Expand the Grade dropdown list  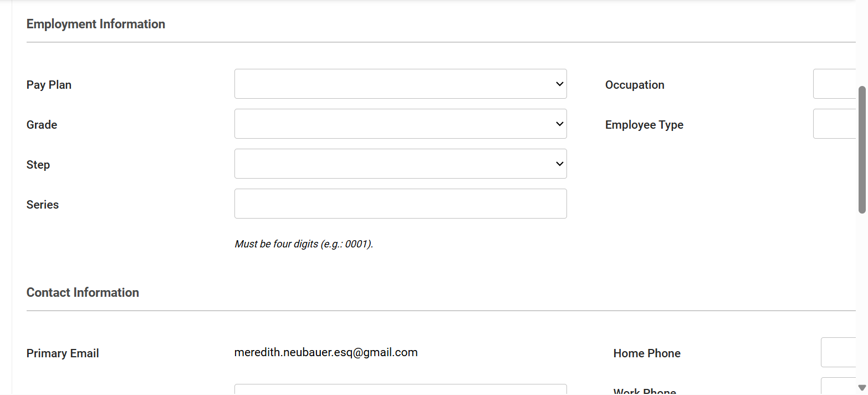pyautogui.click(x=400, y=124)
